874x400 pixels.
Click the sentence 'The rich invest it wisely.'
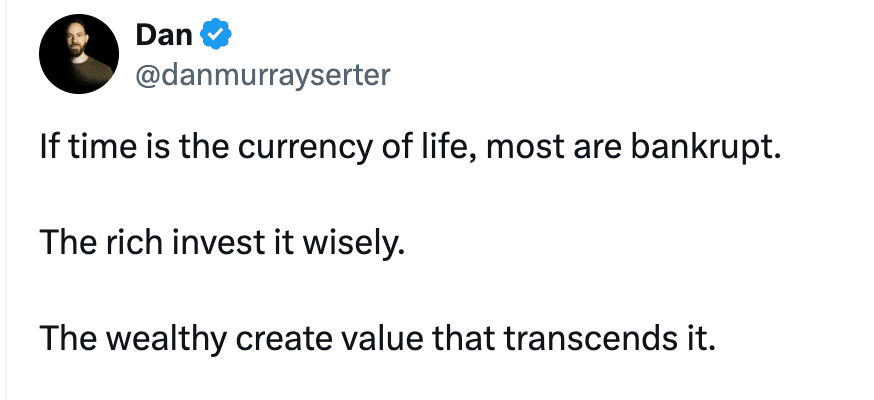[x=222, y=242]
